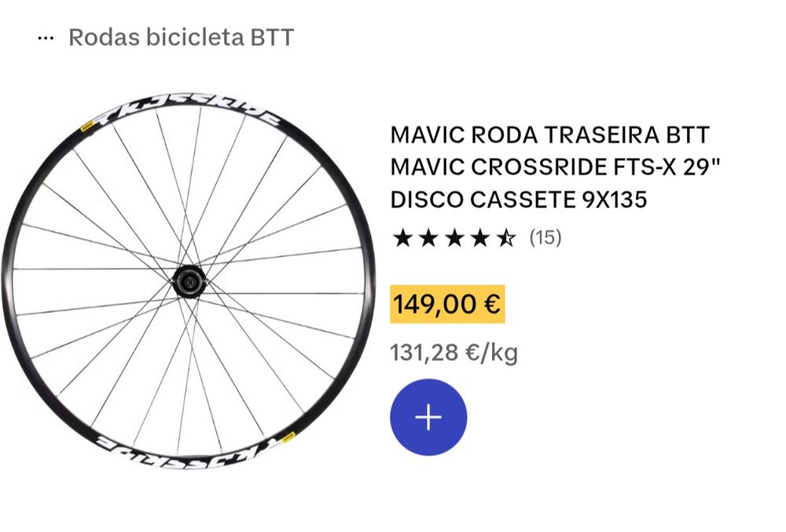Select the fourth rating star
Viewport: 786px width, 532px height.
pos(480,238)
